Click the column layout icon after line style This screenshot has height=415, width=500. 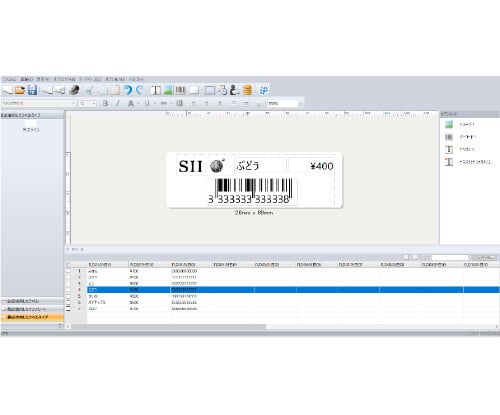[180, 103]
